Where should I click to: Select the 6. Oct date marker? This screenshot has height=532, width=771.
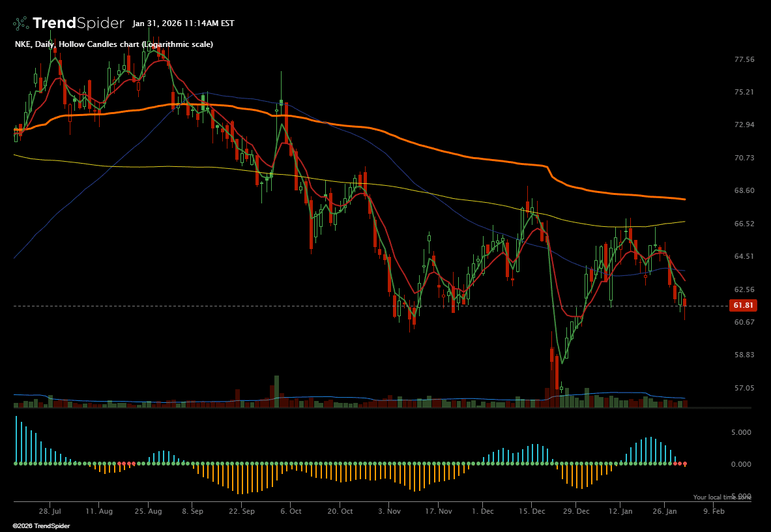291,512
